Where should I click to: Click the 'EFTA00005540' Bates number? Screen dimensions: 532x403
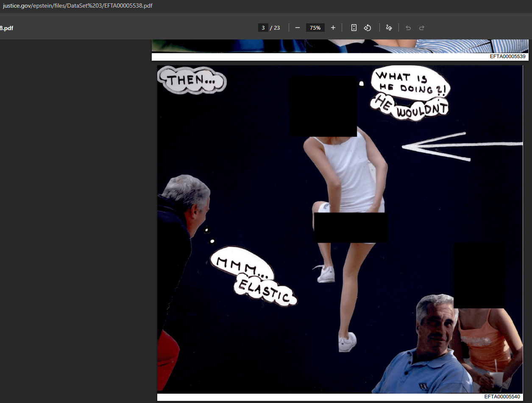pyautogui.click(x=502, y=397)
